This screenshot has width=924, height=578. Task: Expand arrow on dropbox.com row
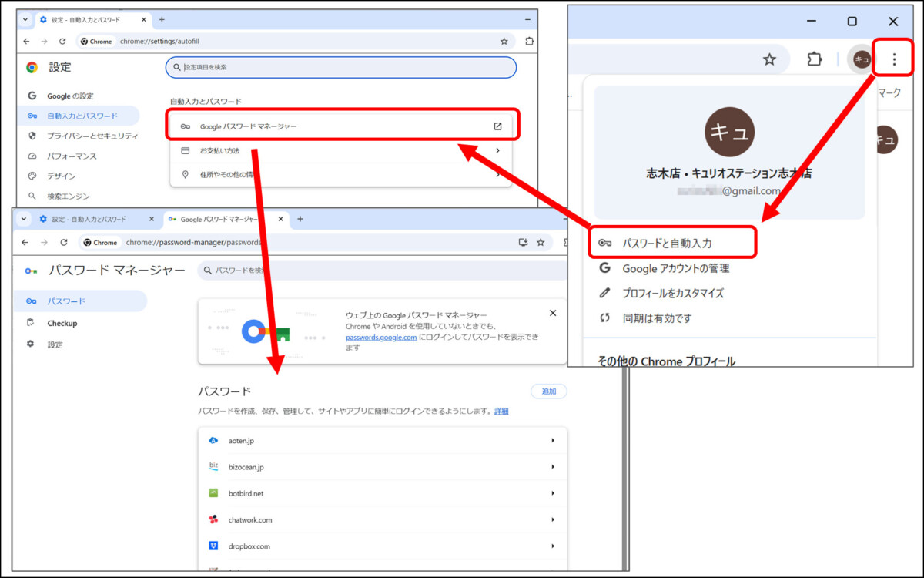coord(553,546)
